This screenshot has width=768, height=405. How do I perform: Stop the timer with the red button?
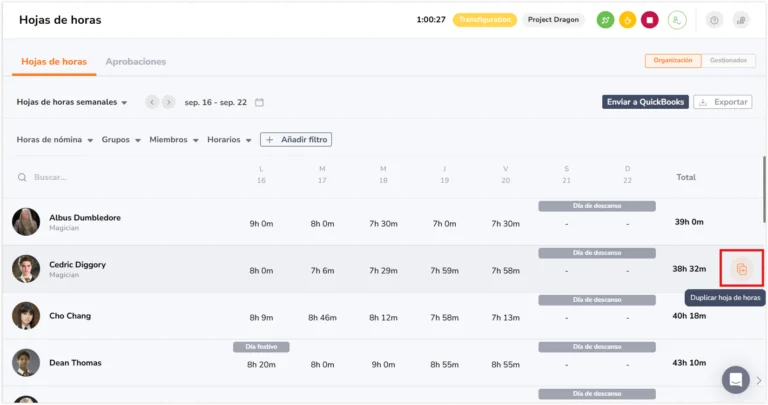[649, 20]
